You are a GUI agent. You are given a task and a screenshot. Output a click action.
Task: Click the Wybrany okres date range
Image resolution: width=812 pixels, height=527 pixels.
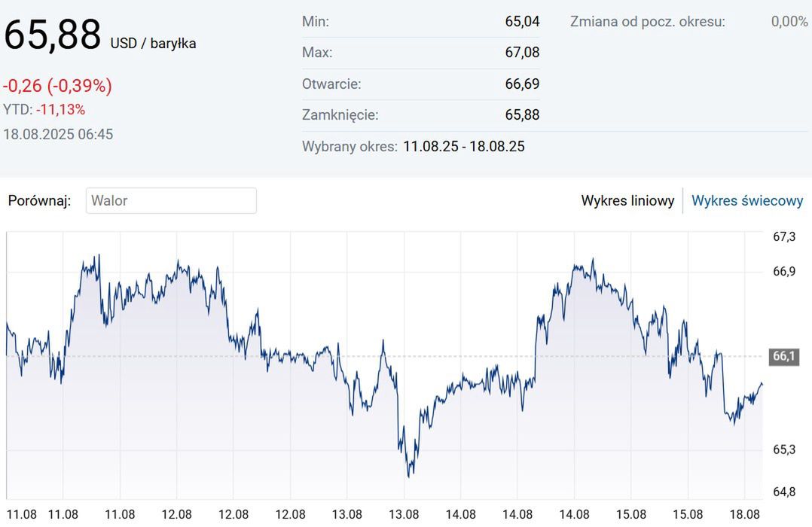pyautogui.click(x=464, y=146)
